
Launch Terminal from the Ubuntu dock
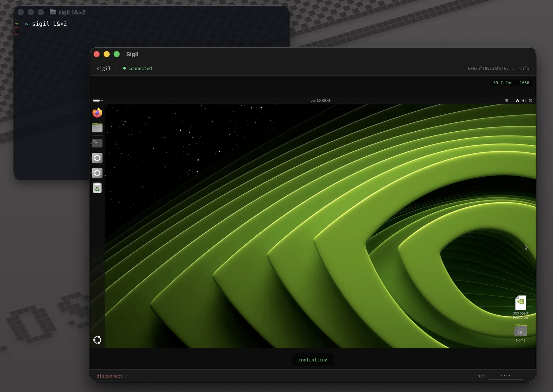(97, 143)
